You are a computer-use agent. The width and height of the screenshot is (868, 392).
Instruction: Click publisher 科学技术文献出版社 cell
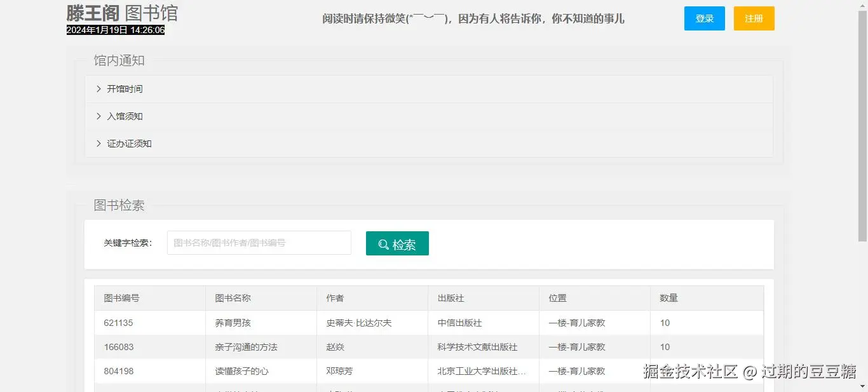tap(484, 347)
